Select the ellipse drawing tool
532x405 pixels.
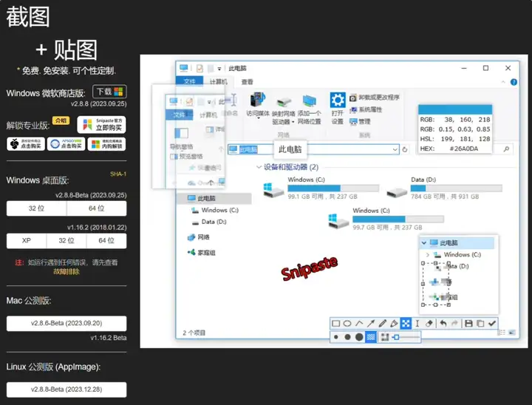[347, 324]
